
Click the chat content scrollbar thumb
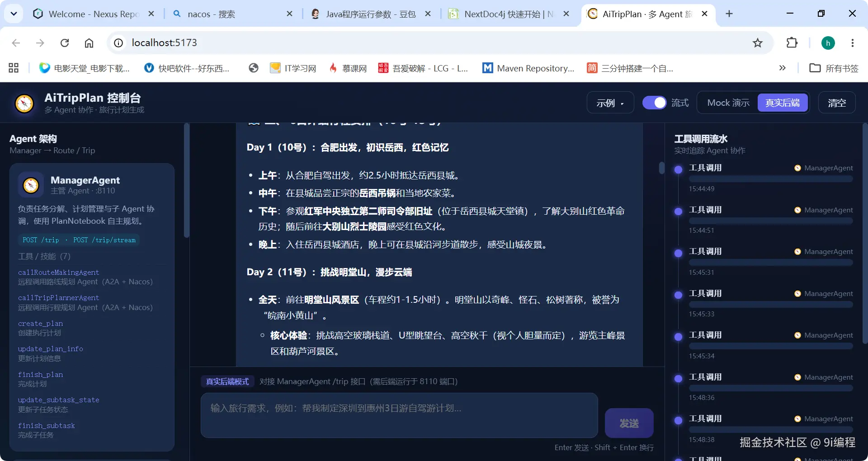[661, 168]
